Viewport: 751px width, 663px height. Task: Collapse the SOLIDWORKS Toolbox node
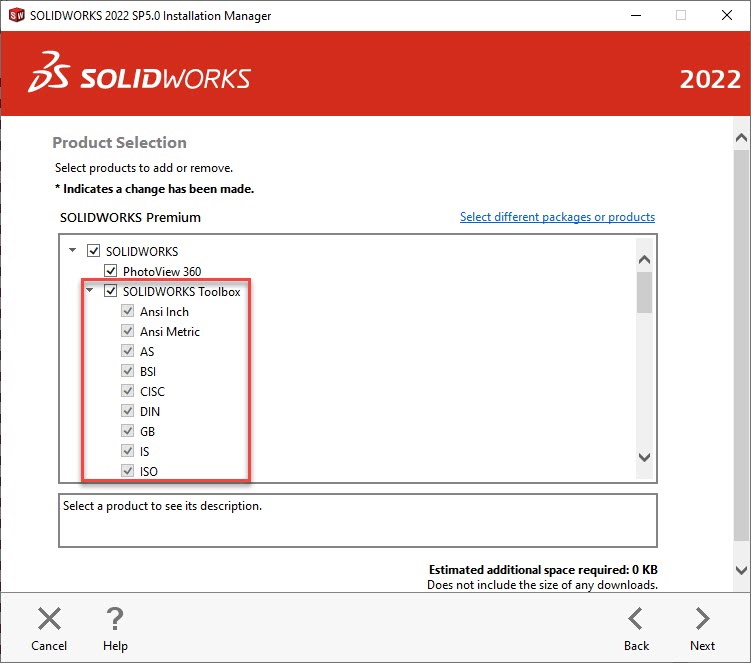click(x=90, y=290)
